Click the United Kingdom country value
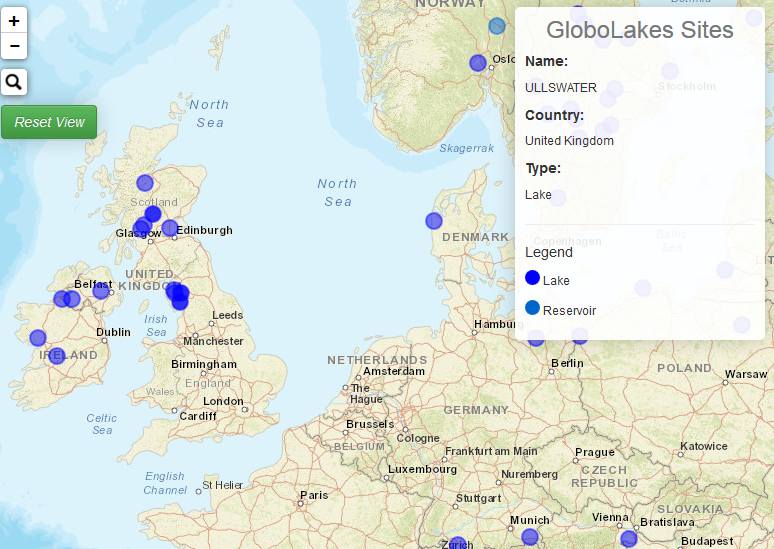 click(x=569, y=141)
